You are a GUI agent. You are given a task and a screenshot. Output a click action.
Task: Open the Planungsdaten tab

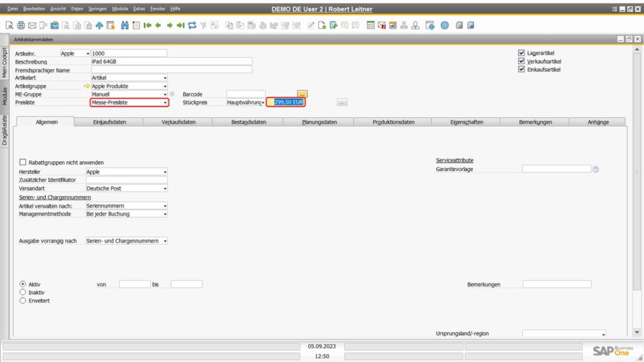point(319,122)
